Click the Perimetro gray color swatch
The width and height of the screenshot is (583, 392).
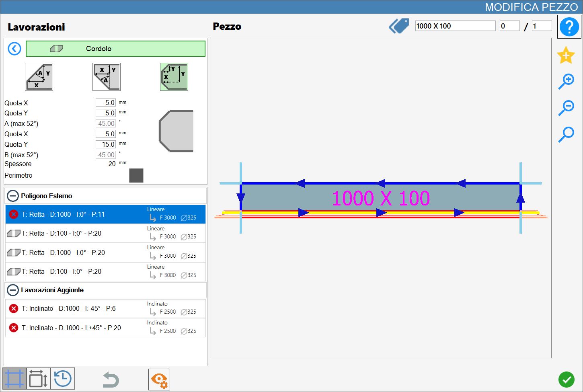pyautogui.click(x=136, y=175)
